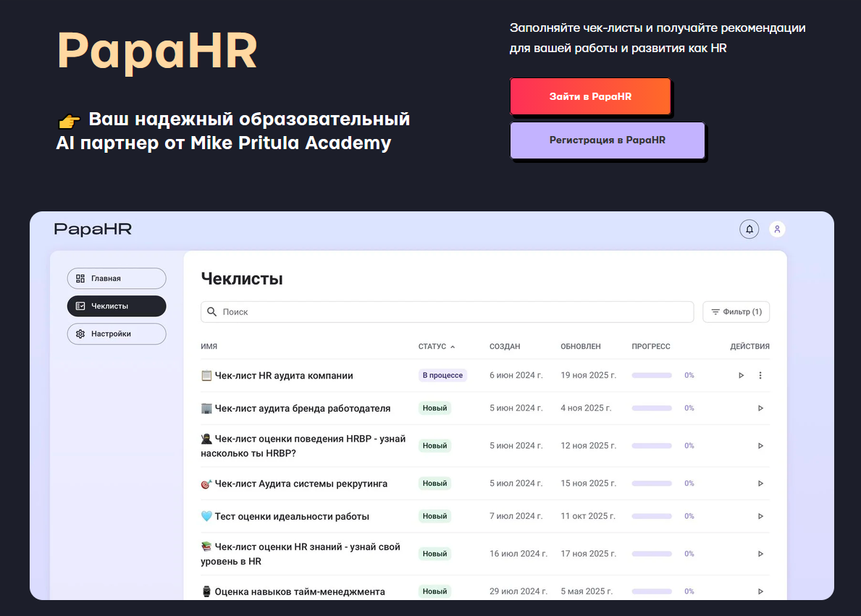Play the Оценка навыков тайм-менеджмента row

pyautogui.click(x=760, y=591)
